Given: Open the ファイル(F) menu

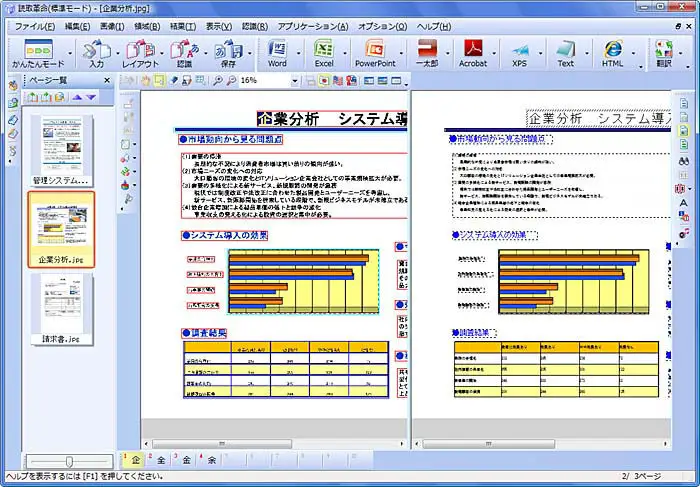Looking at the screenshot, I should click(x=36, y=24).
